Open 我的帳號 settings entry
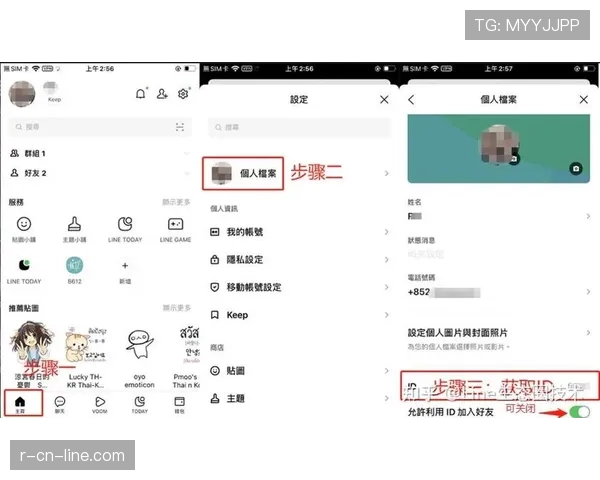 (300, 232)
